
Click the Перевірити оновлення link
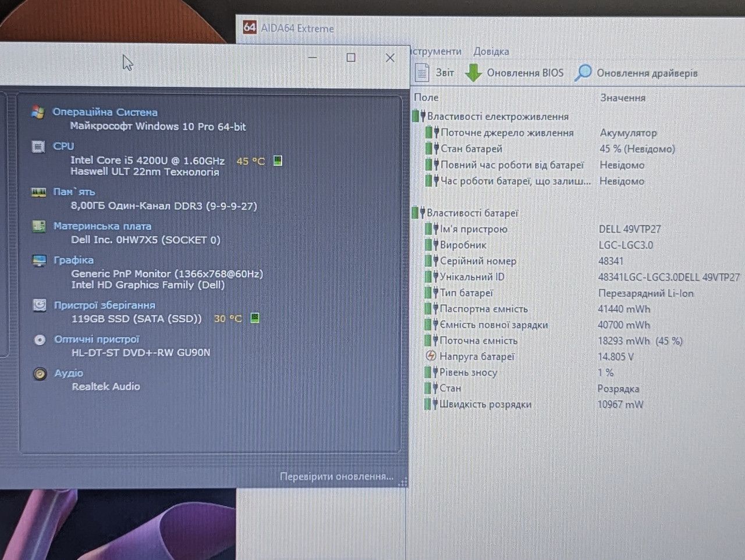336,476
